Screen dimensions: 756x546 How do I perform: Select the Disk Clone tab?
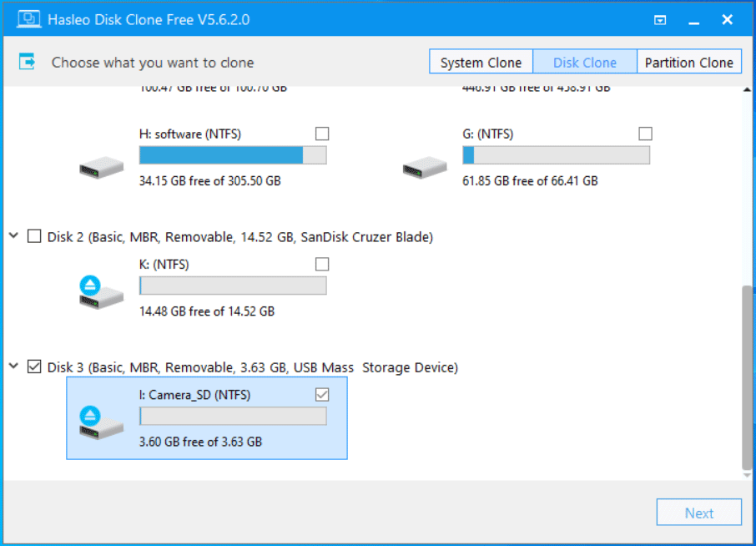[x=585, y=62]
